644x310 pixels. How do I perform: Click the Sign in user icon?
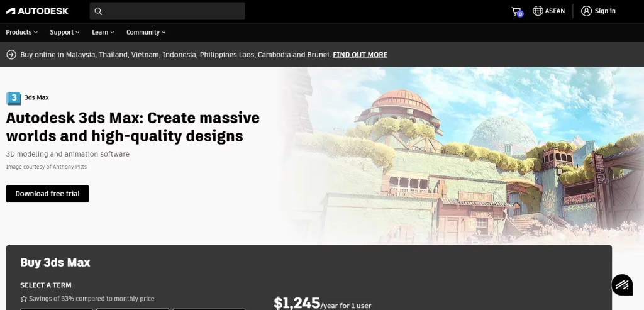click(x=586, y=11)
